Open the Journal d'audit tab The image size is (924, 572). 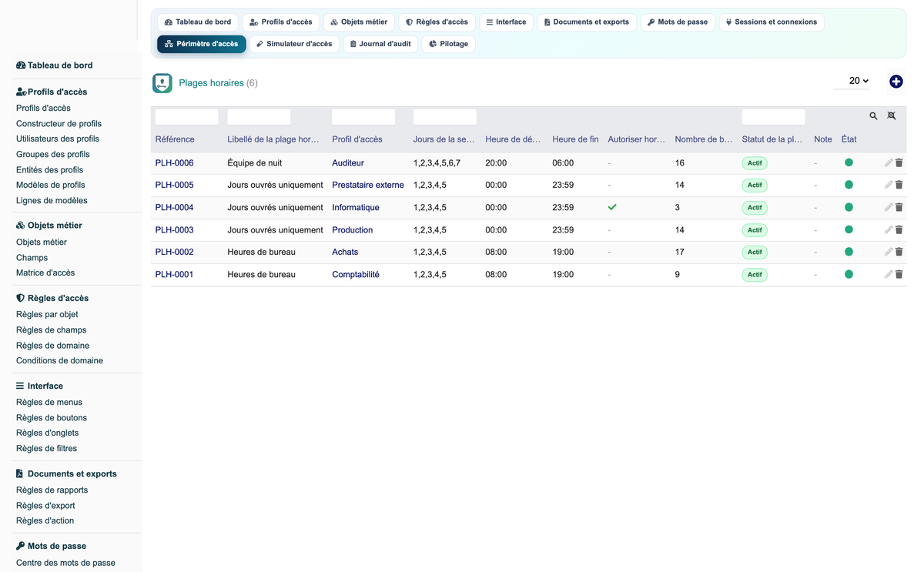tap(380, 44)
